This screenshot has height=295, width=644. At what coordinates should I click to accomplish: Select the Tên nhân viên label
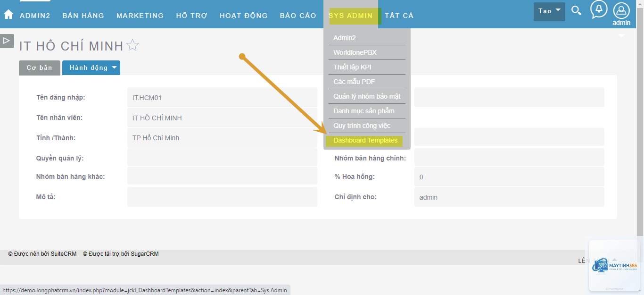pyautogui.click(x=59, y=118)
